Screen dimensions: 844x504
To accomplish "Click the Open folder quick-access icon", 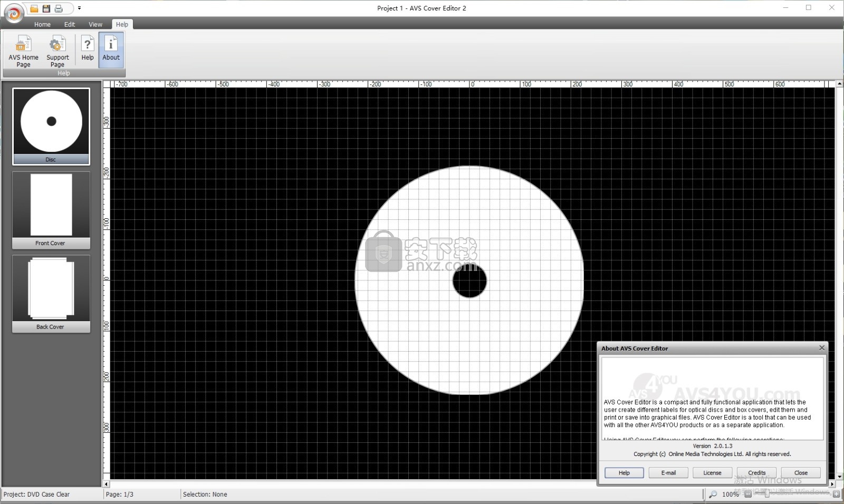I will pos(34,8).
